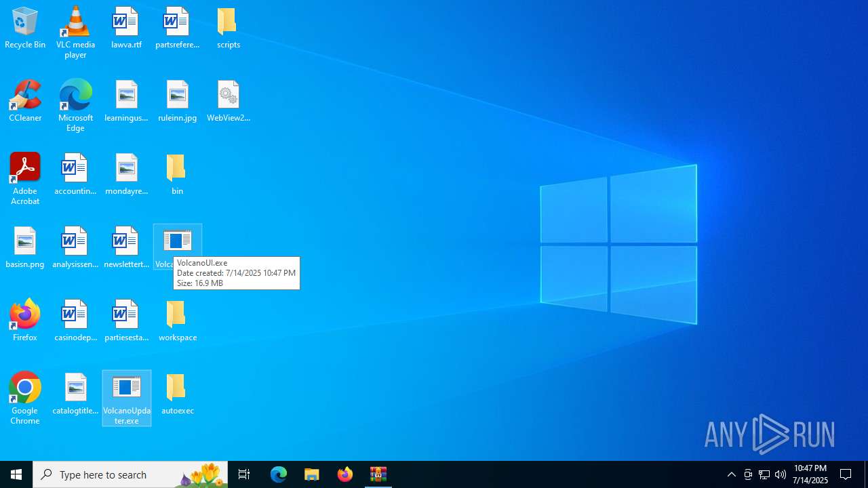Open File Explorer from the taskbar
868x488 pixels.
pyautogui.click(x=312, y=474)
